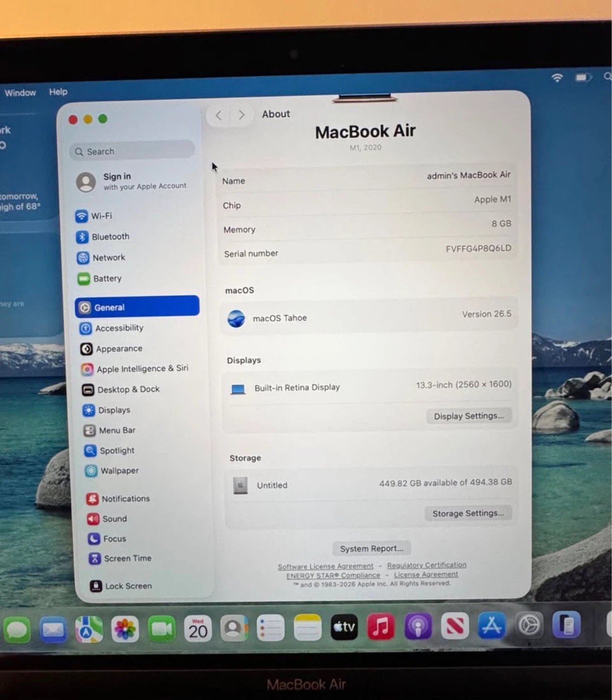Click the Version 26.5 text
This screenshot has width=612, height=700.
pos(487,314)
